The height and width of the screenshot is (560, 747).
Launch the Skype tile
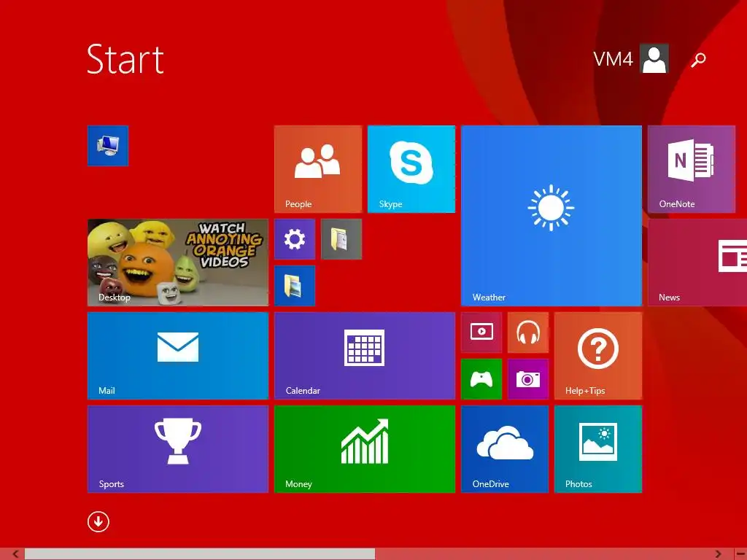pos(411,169)
